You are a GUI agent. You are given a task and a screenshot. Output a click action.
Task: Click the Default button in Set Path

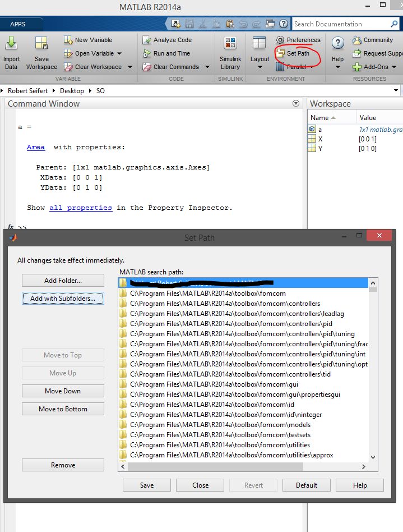pos(307,485)
